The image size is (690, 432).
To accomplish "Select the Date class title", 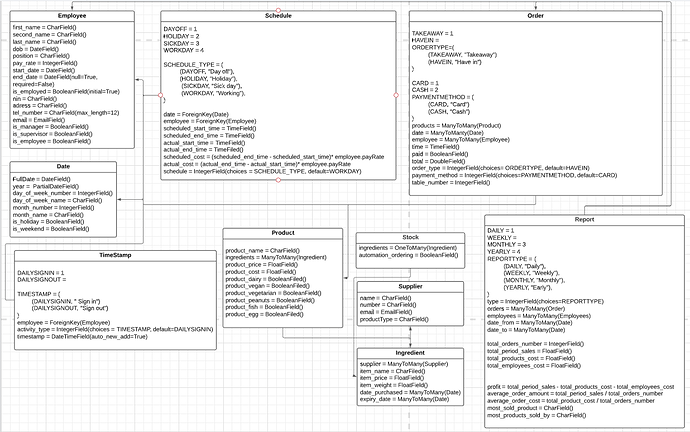I will 63,167.
